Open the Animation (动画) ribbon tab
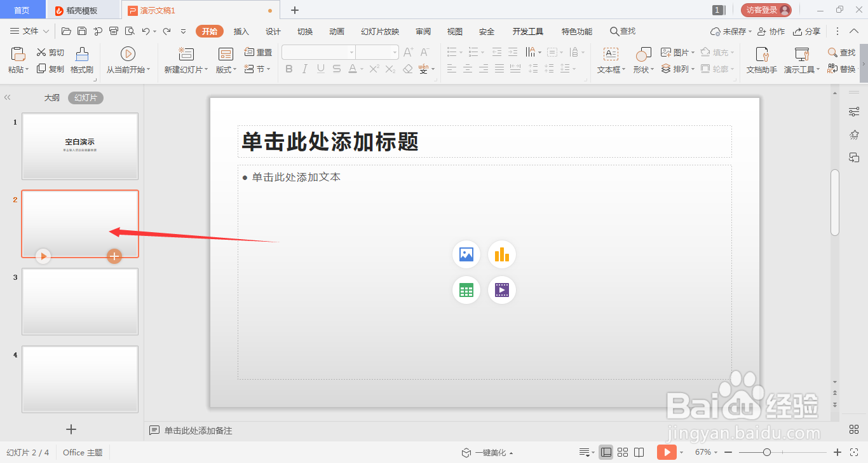This screenshot has height=463, width=868. [337, 31]
